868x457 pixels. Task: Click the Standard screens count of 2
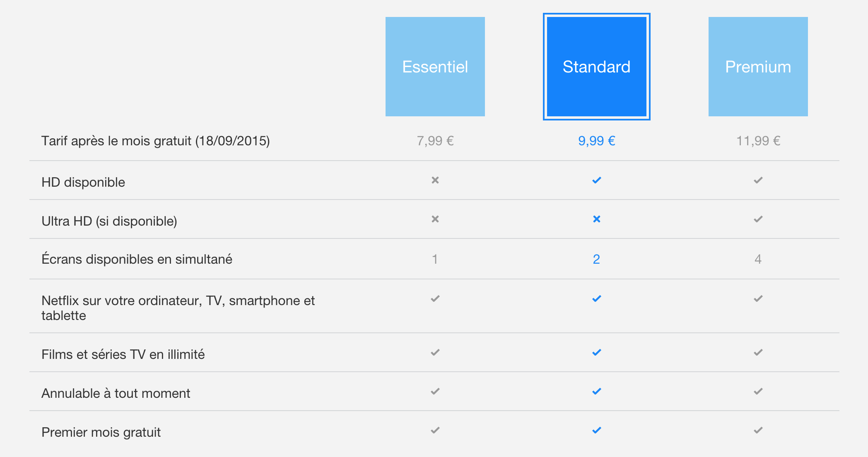[596, 259]
